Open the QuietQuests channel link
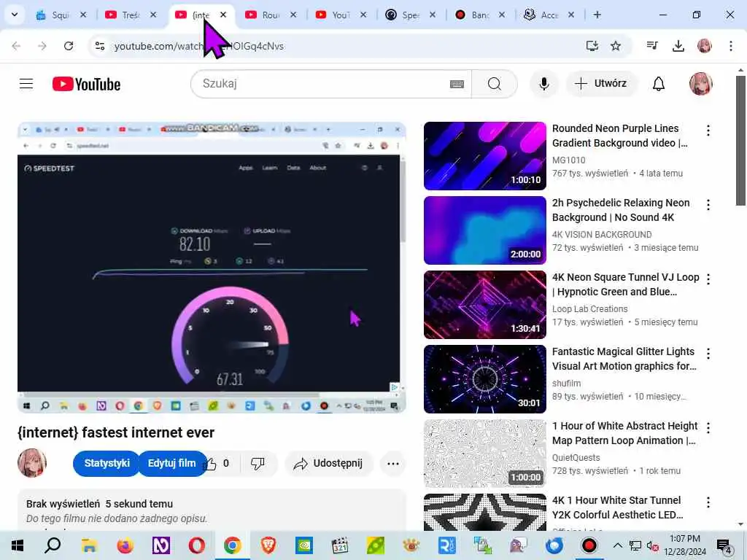 point(576,458)
